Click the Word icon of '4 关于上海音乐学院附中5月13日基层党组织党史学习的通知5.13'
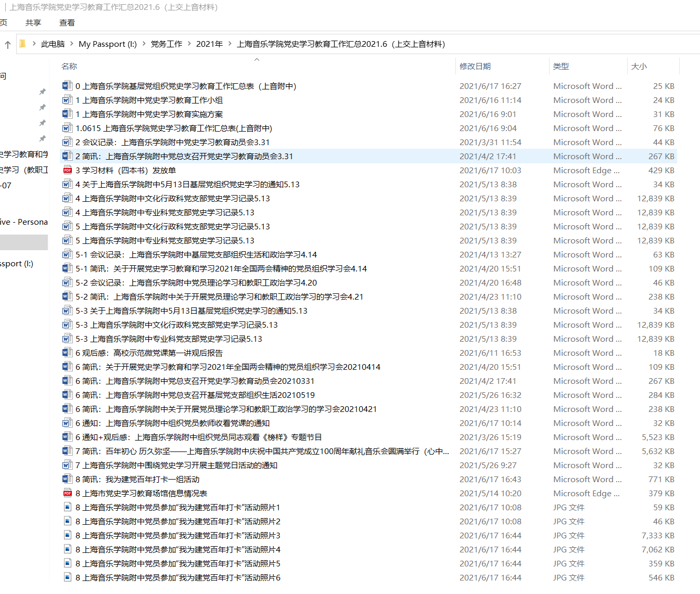This screenshot has height=594, width=700. point(67,184)
